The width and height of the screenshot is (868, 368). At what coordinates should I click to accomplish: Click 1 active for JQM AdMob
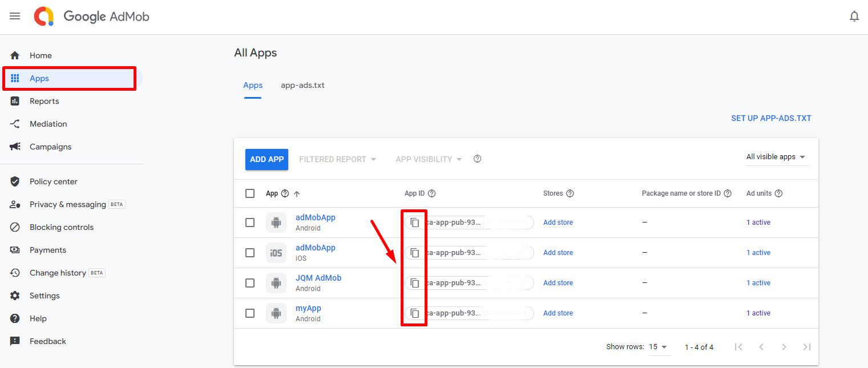(758, 283)
